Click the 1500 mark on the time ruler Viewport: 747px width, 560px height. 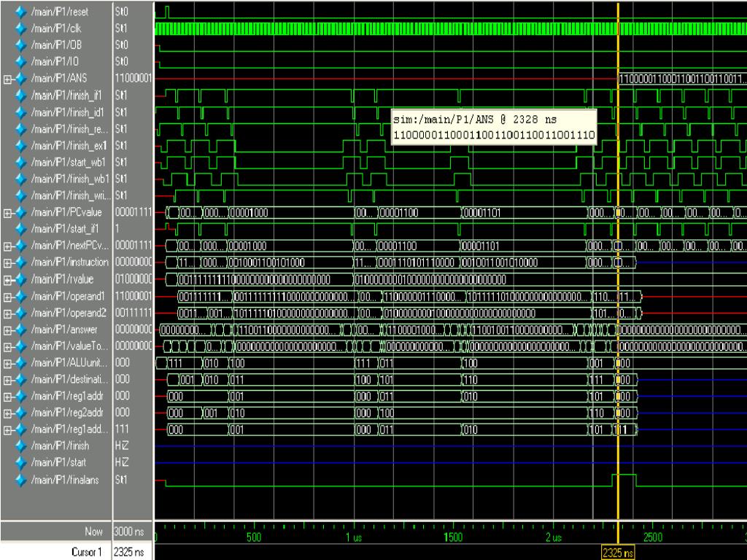pyautogui.click(x=453, y=537)
